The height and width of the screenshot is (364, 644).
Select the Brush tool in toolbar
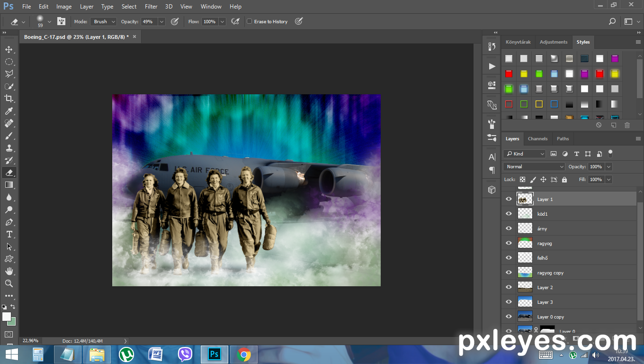pyautogui.click(x=9, y=136)
